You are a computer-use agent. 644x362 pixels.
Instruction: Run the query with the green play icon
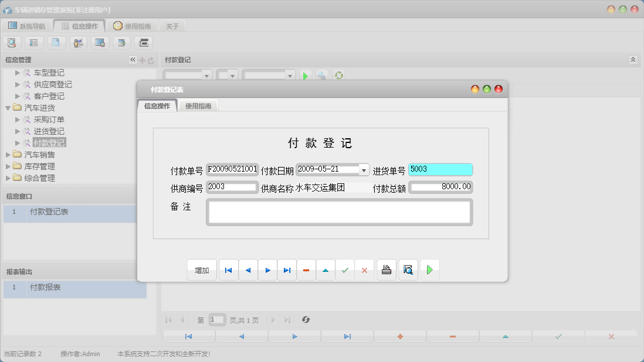coord(305,75)
